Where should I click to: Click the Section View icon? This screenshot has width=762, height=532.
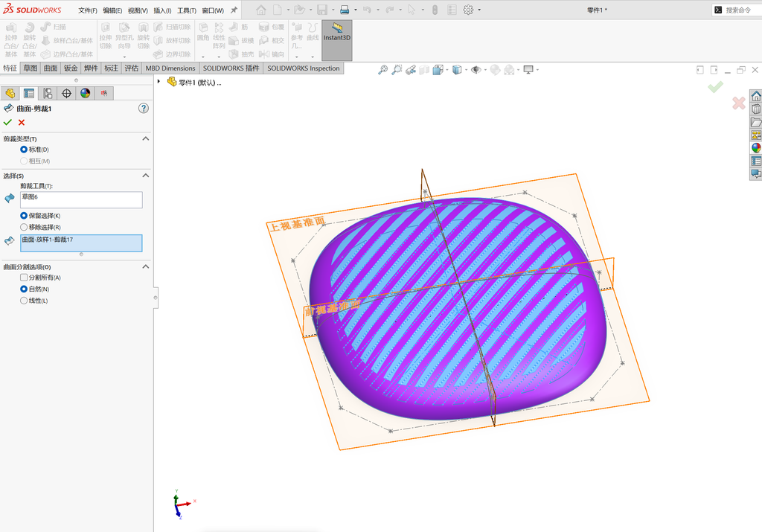pos(424,70)
